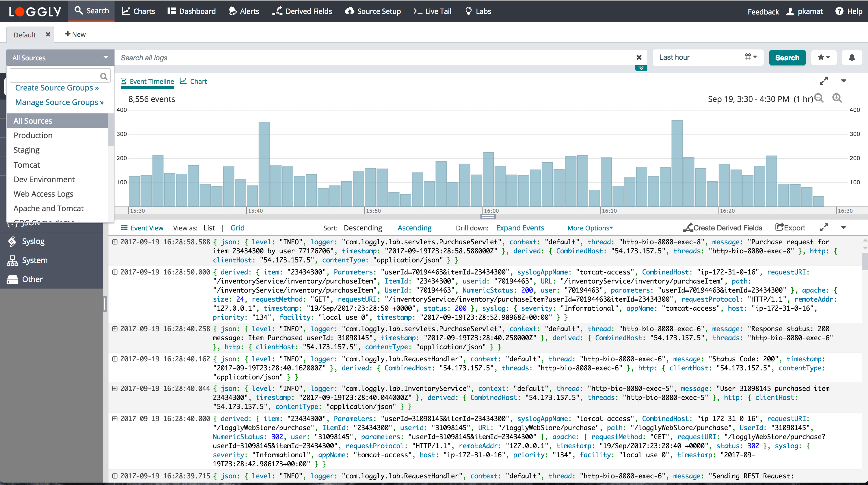
Task: Switch view to Grid
Action: [x=237, y=228]
